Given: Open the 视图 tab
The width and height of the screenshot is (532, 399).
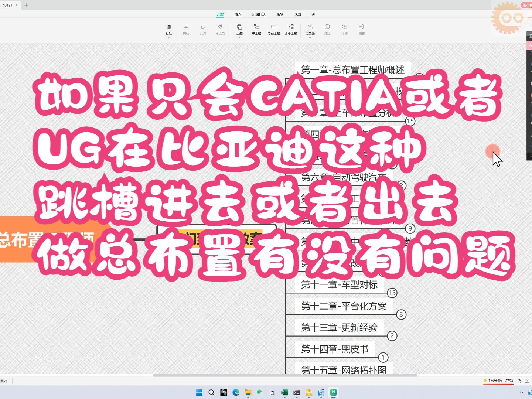Looking at the screenshot, I should pos(297,14).
